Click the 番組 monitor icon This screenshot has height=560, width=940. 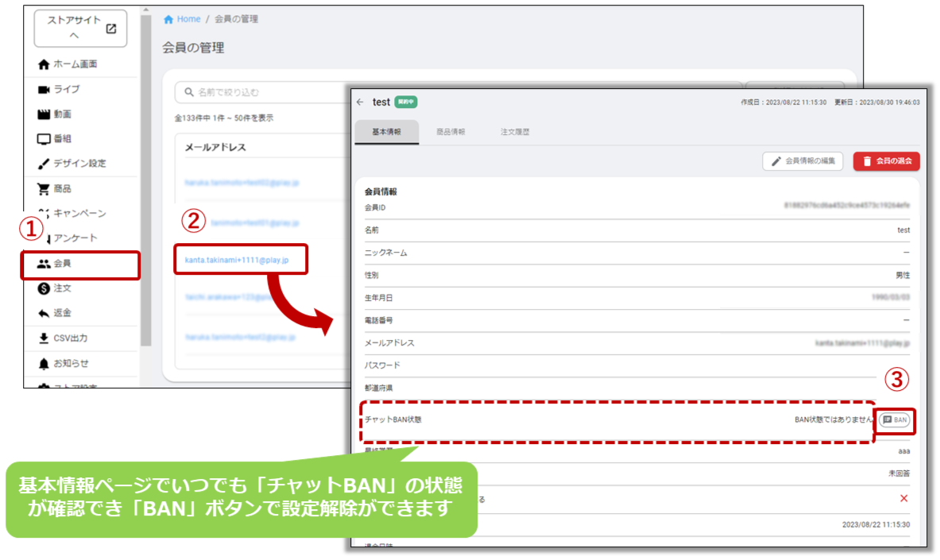click(x=44, y=139)
